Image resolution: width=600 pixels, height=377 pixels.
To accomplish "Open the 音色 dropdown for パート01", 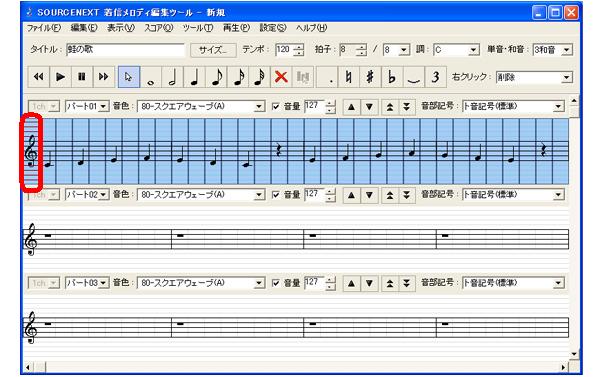I will point(259,107).
